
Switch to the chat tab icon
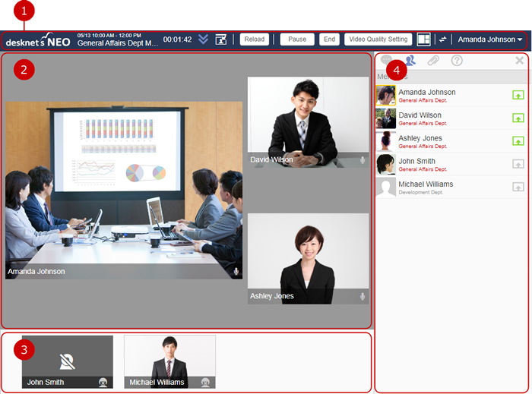pos(386,60)
